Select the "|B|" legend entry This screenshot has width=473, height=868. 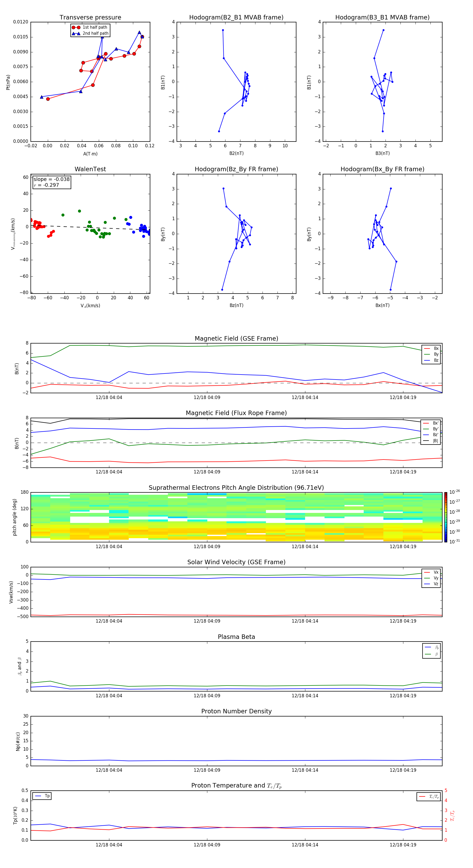point(431,441)
